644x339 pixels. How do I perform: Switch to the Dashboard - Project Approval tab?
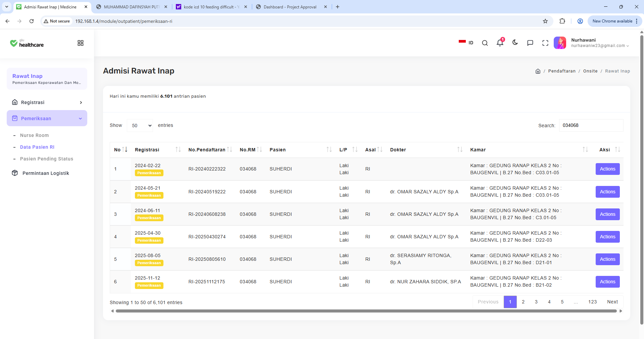coord(291,7)
